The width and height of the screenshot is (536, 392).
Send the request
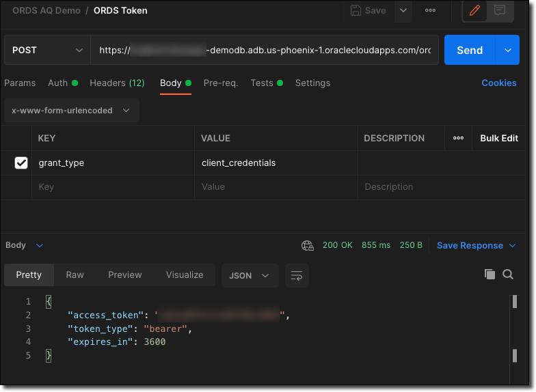pyautogui.click(x=470, y=51)
